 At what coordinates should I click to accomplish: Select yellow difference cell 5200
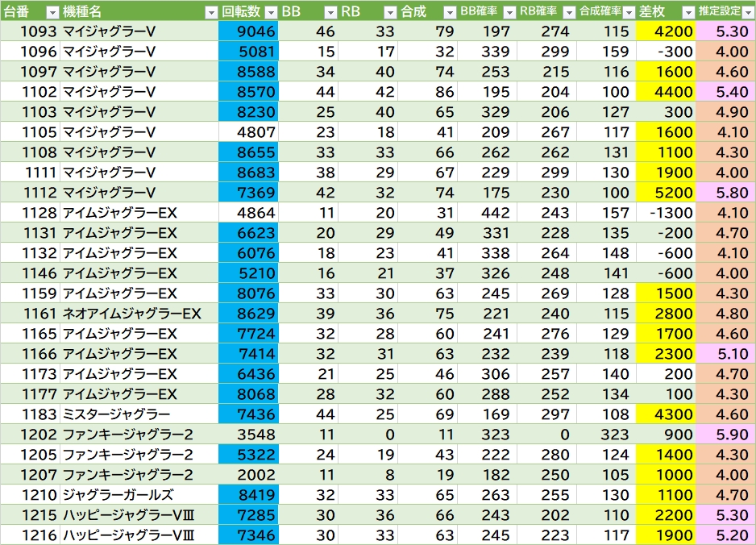click(666, 193)
